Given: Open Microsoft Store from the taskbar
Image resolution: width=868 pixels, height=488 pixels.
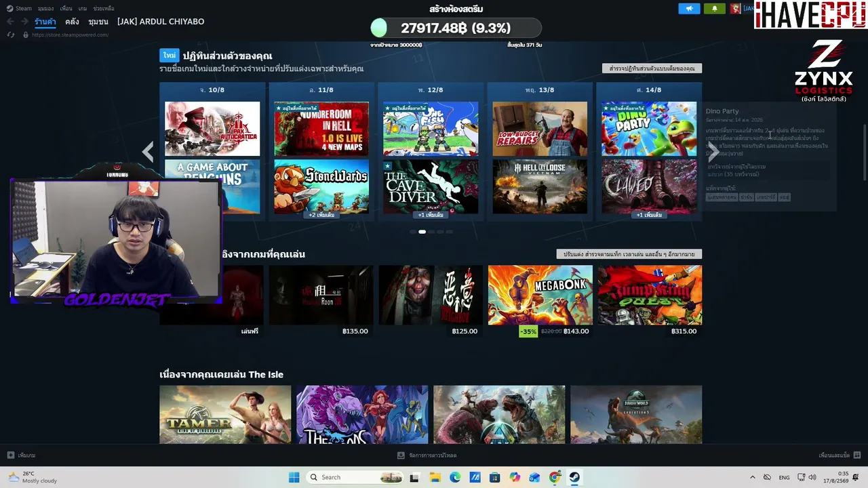Looking at the screenshot, I should click(x=495, y=477).
